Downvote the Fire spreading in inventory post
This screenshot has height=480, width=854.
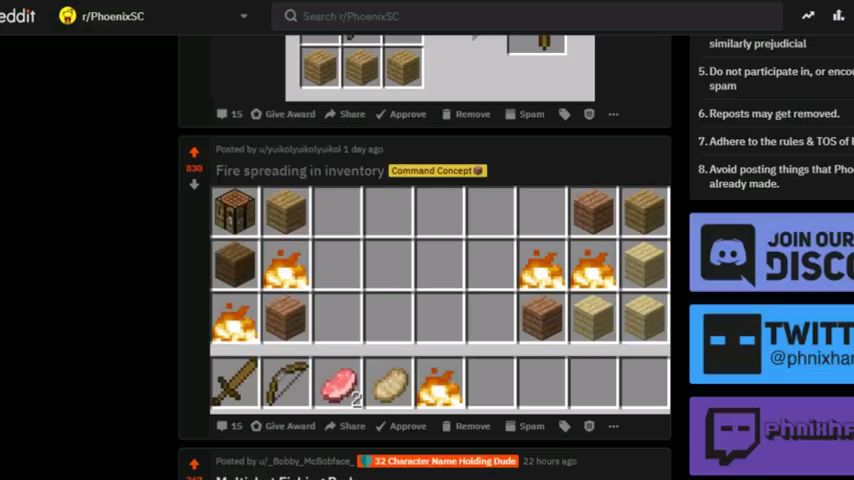tap(194, 185)
